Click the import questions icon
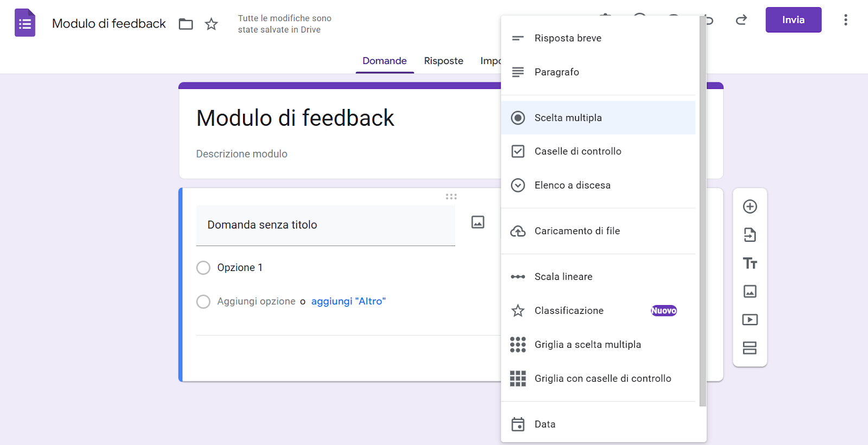Viewport: 868px width, 445px height. pyautogui.click(x=750, y=235)
